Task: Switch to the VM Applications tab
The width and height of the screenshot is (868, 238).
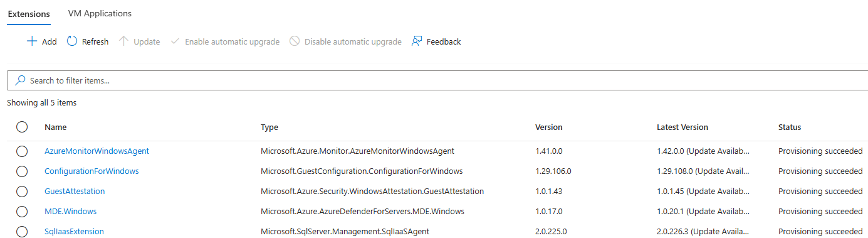Action: [x=100, y=13]
